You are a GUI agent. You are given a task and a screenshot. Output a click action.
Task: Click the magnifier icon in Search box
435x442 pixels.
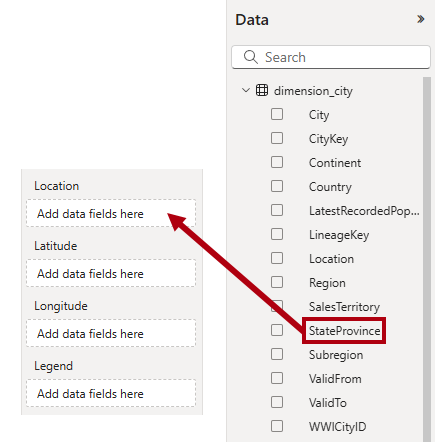[250, 57]
